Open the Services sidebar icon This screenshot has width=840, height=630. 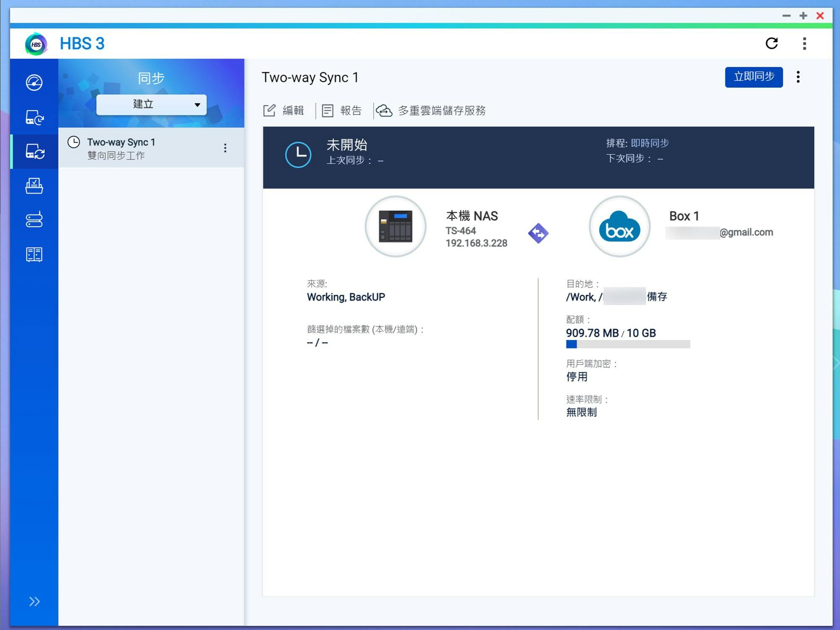point(34,254)
